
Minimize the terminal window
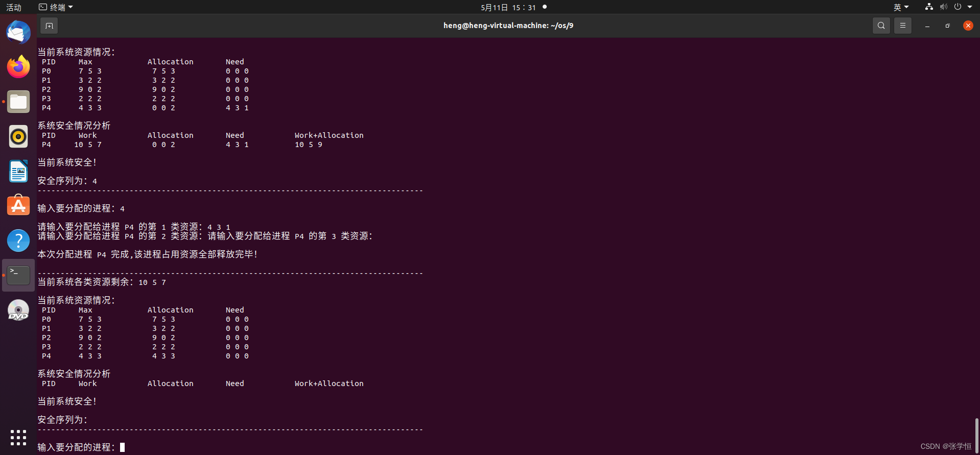click(927, 26)
